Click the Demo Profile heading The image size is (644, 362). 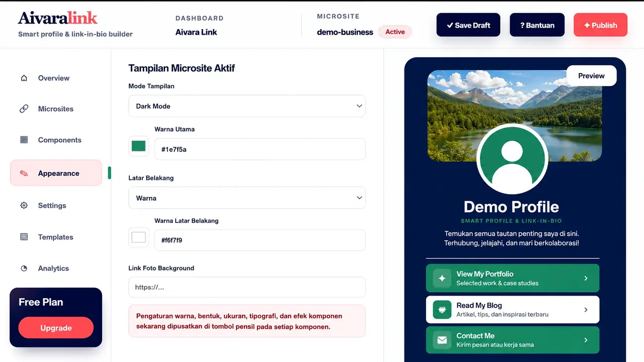pos(511,207)
